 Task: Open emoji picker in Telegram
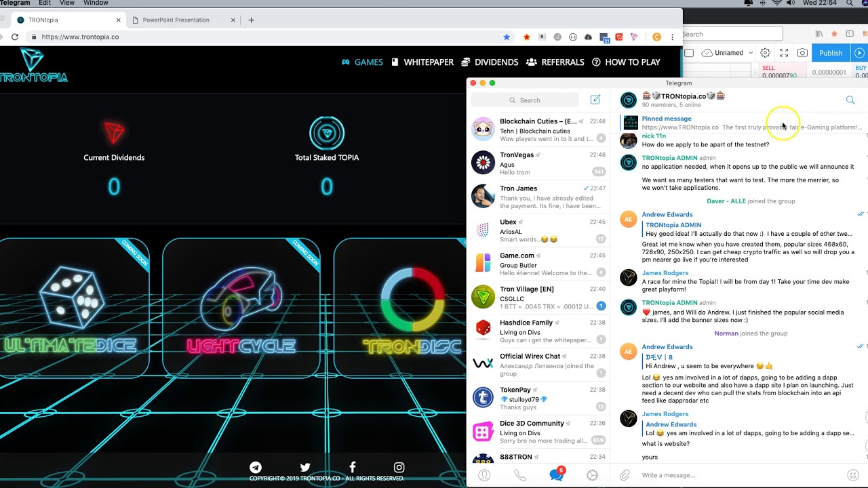(x=853, y=475)
